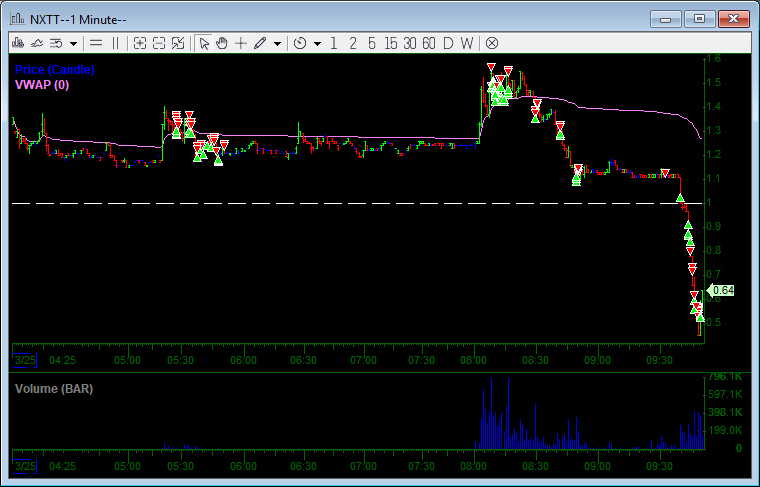Click the 08:00 label on price time axis
This screenshot has width=760, height=487.
(474, 361)
